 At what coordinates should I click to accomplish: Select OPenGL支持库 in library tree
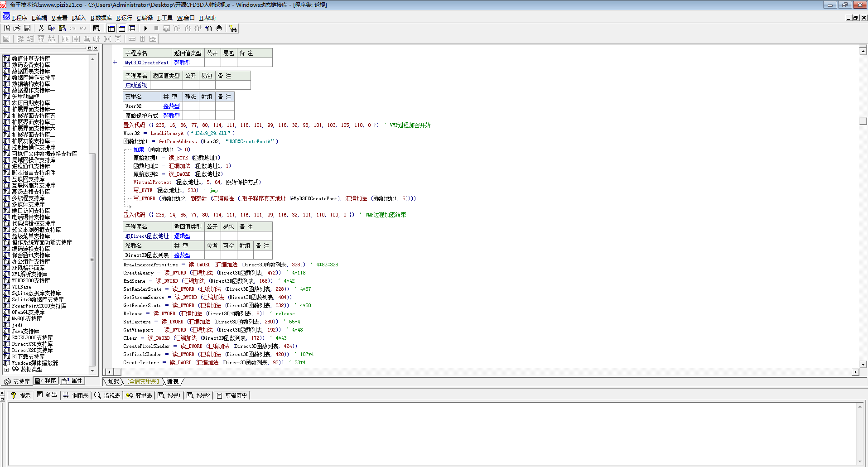point(28,313)
